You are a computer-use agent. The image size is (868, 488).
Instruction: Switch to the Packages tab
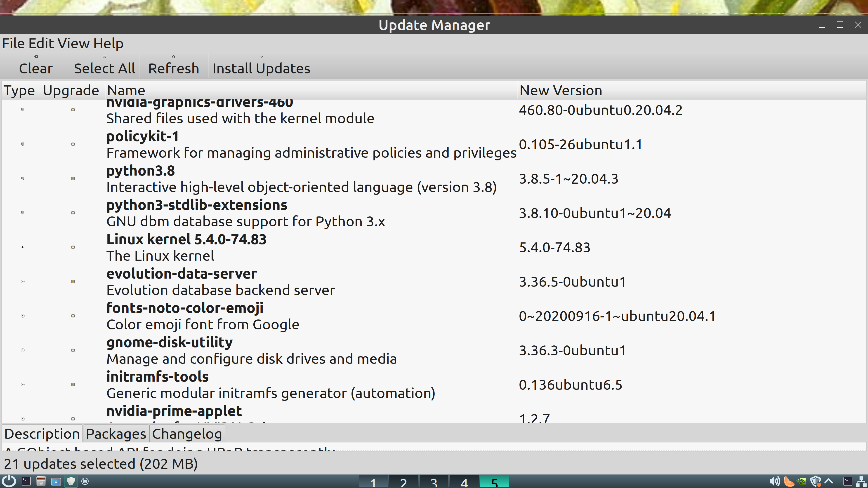tap(116, 434)
